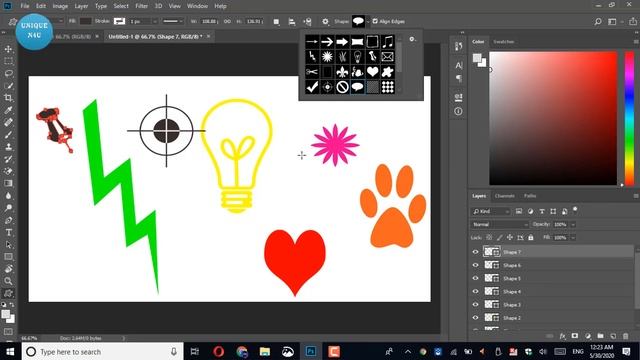Open the layer Kind filter dropdown
Image resolution: width=640 pixels, height=360 pixels.
click(x=491, y=211)
